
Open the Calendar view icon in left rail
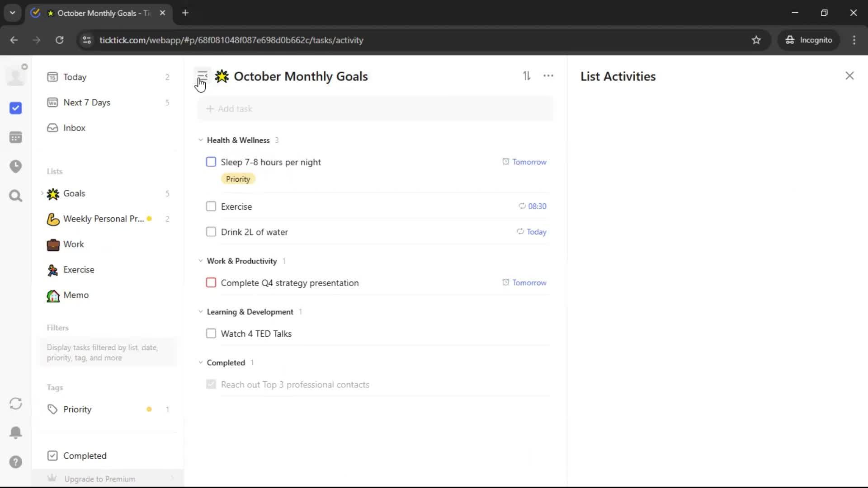click(15, 137)
